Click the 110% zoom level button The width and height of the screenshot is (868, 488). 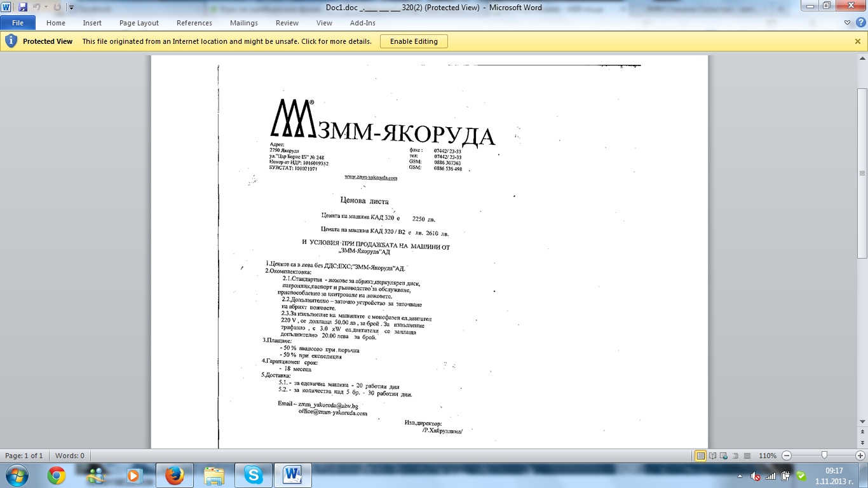coord(768,456)
